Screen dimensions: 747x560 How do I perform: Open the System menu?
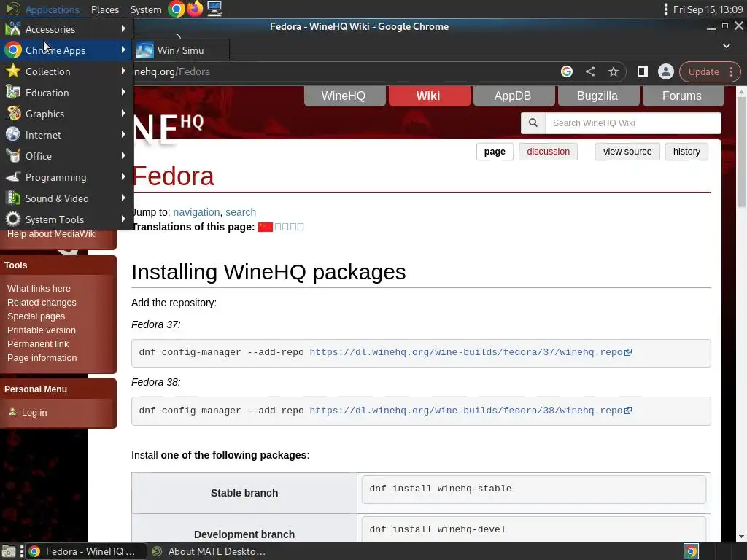click(146, 9)
